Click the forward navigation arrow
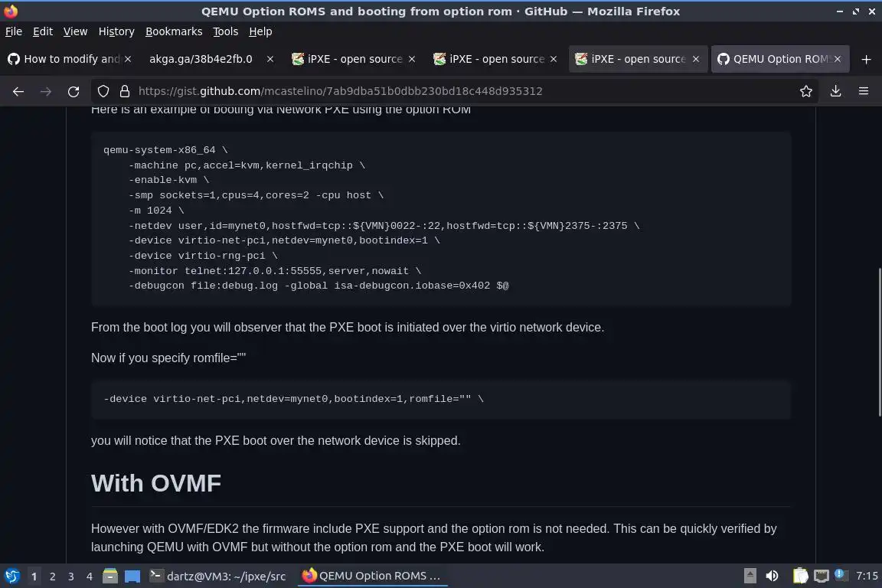The width and height of the screenshot is (882, 588). coord(46,91)
